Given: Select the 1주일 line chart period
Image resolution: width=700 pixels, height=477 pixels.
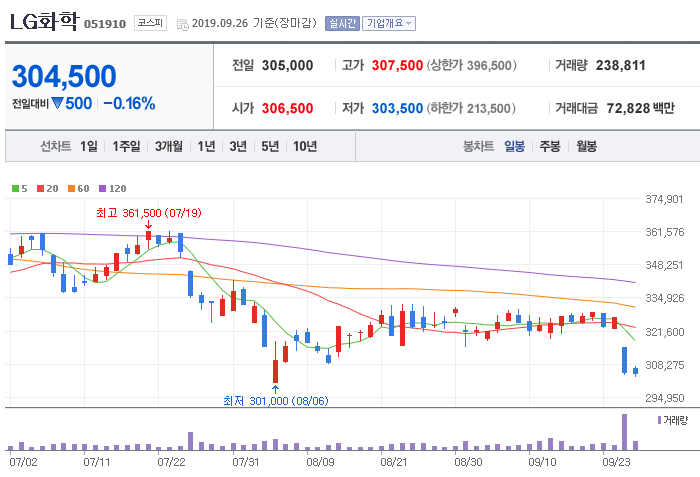Looking at the screenshot, I should coord(126,146).
